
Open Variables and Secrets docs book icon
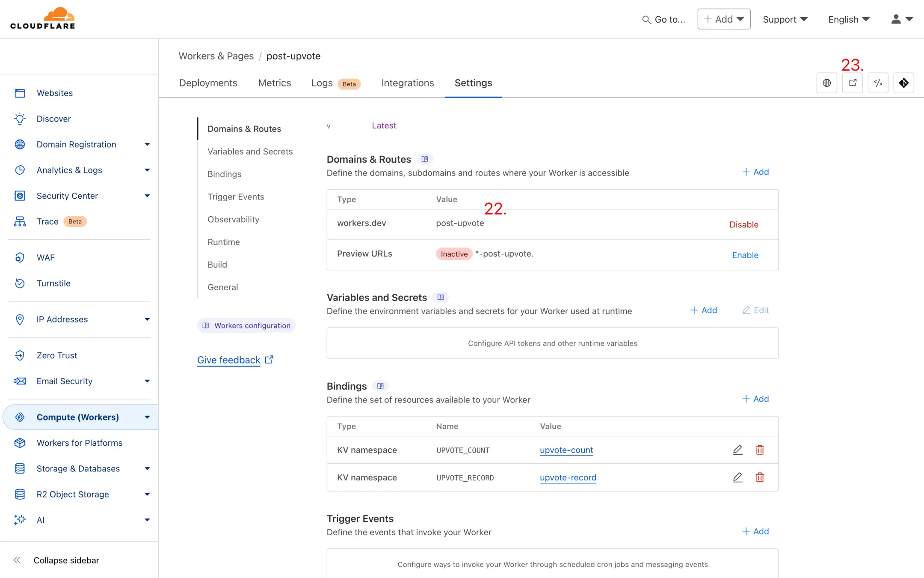click(440, 297)
